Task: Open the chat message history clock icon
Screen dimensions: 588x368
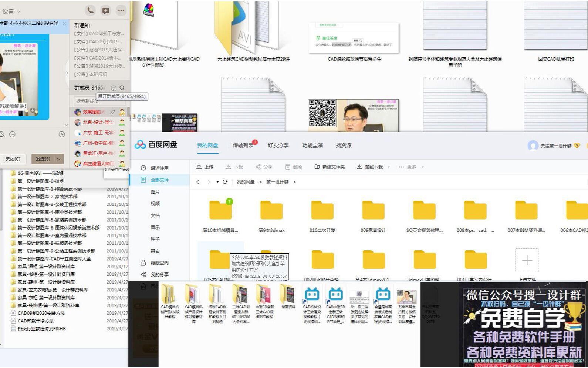Action: click(x=62, y=134)
